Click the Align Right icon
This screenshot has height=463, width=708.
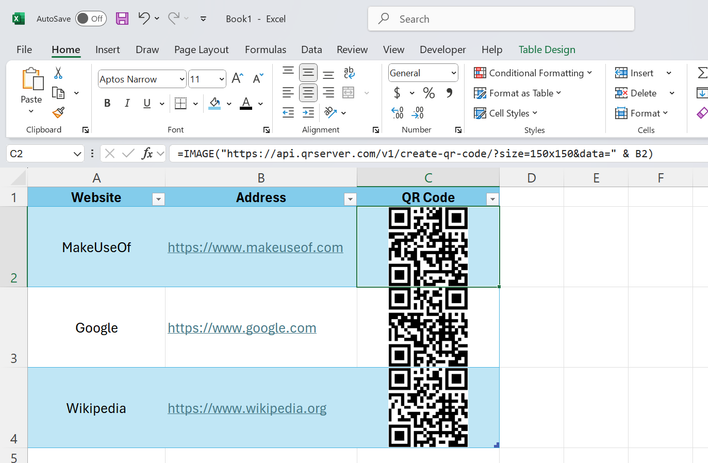point(328,93)
